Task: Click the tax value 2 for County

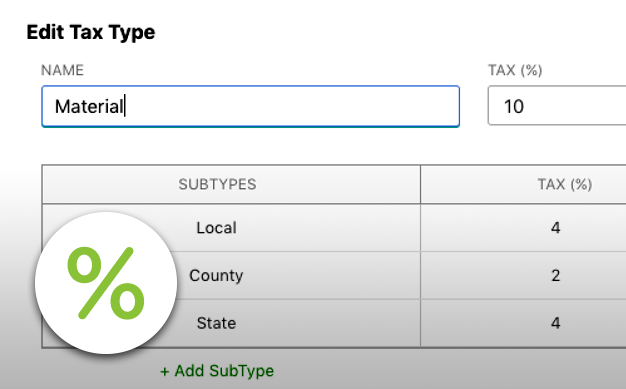Action: [x=555, y=275]
